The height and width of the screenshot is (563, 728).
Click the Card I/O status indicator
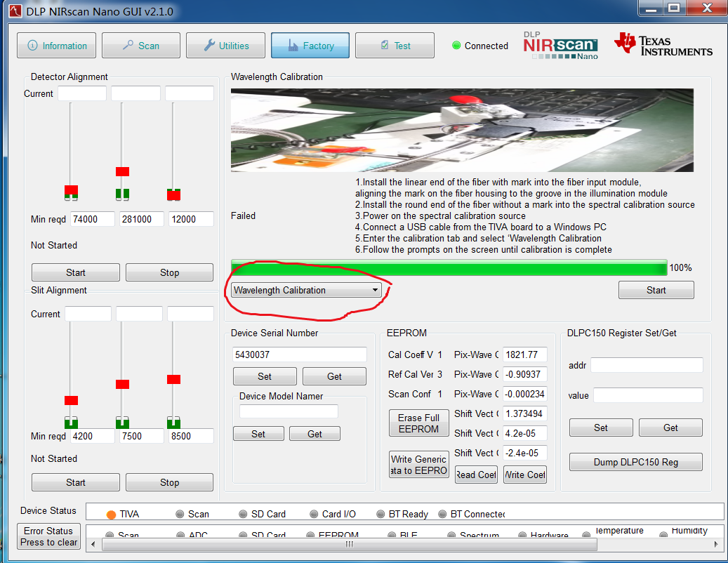(x=314, y=515)
